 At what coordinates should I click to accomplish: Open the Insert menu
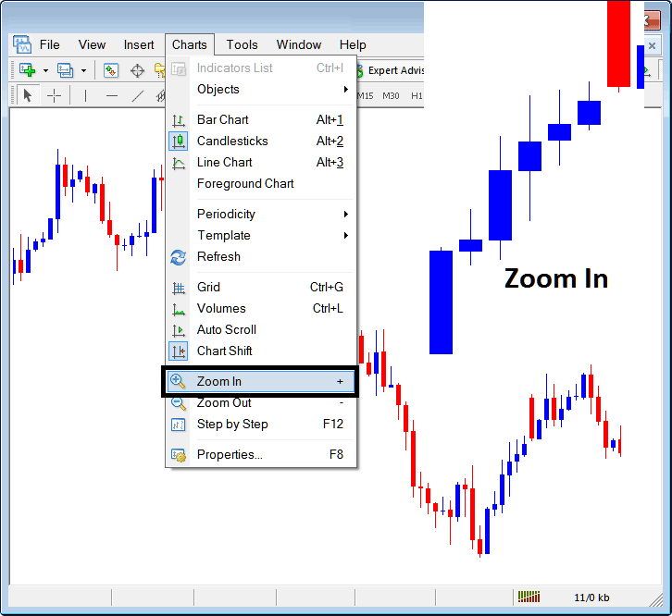coord(139,45)
